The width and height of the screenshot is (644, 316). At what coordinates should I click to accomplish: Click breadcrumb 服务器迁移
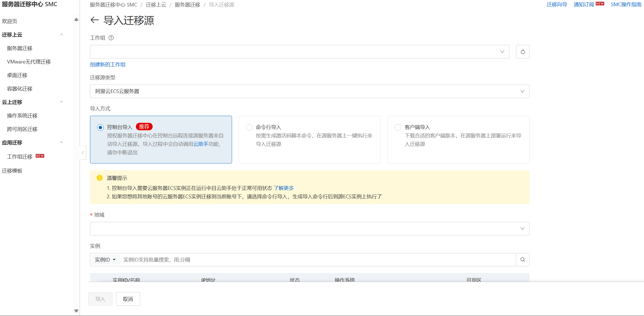188,5
